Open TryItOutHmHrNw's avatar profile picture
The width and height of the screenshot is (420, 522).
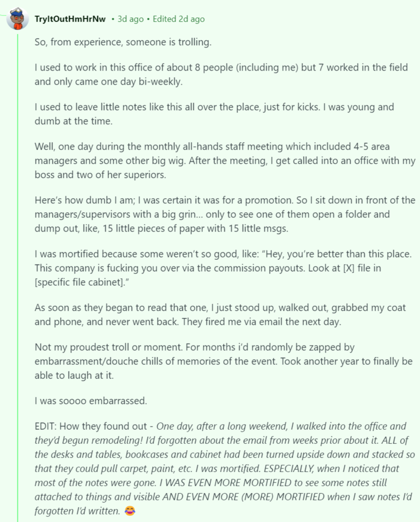[17, 19]
